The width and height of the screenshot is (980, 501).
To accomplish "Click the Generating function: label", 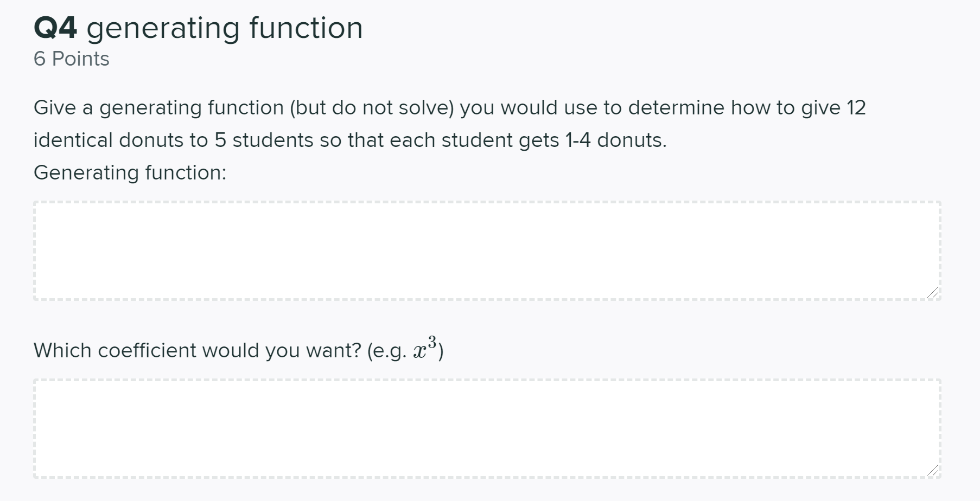I will point(130,172).
